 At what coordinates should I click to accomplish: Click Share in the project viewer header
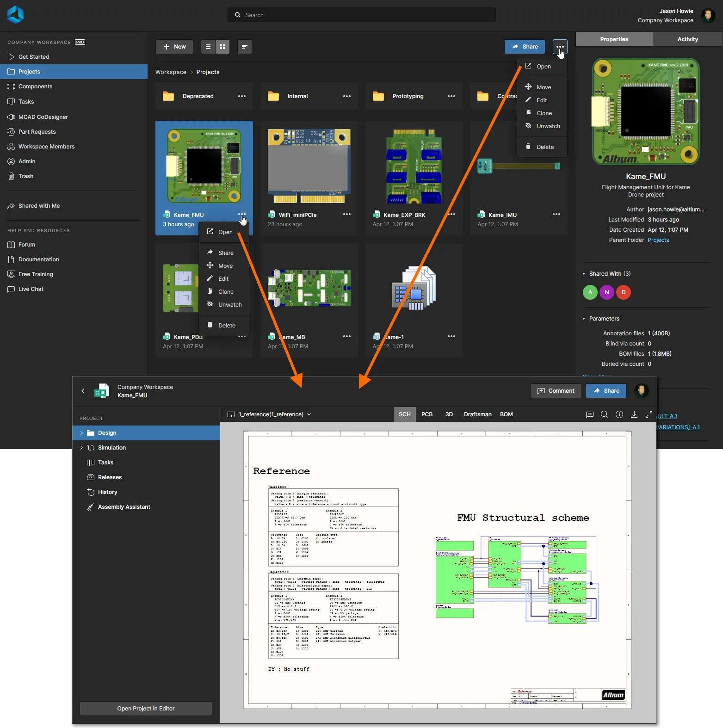click(x=606, y=391)
